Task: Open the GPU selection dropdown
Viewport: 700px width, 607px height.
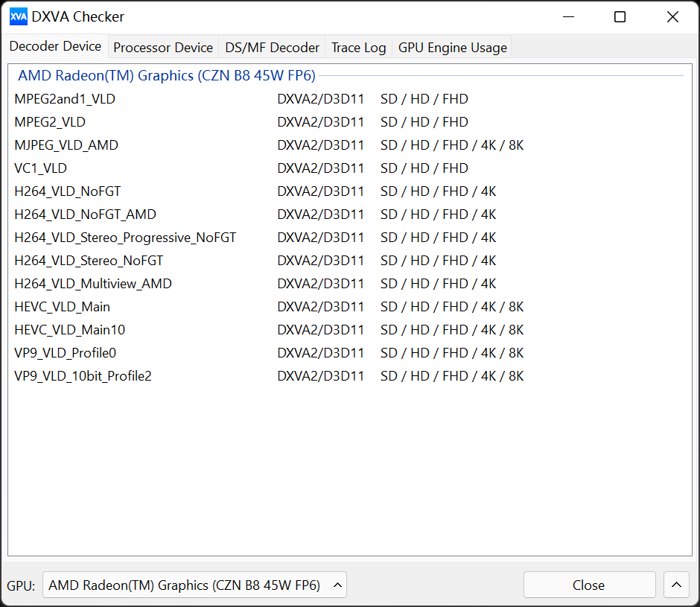Action: pos(194,585)
